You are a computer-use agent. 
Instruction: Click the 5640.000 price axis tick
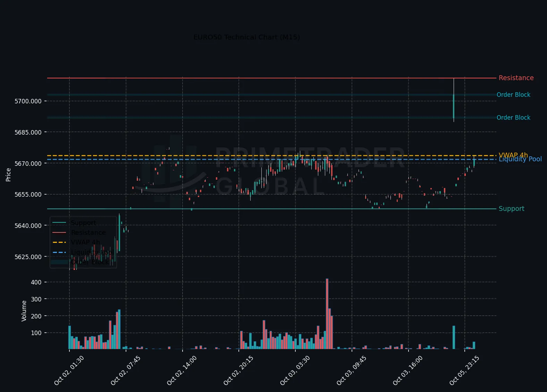tap(28, 225)
